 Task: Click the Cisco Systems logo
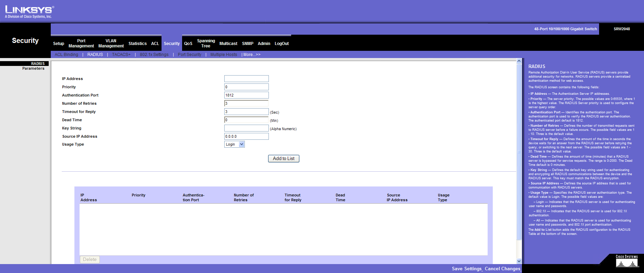click(627, 262)
